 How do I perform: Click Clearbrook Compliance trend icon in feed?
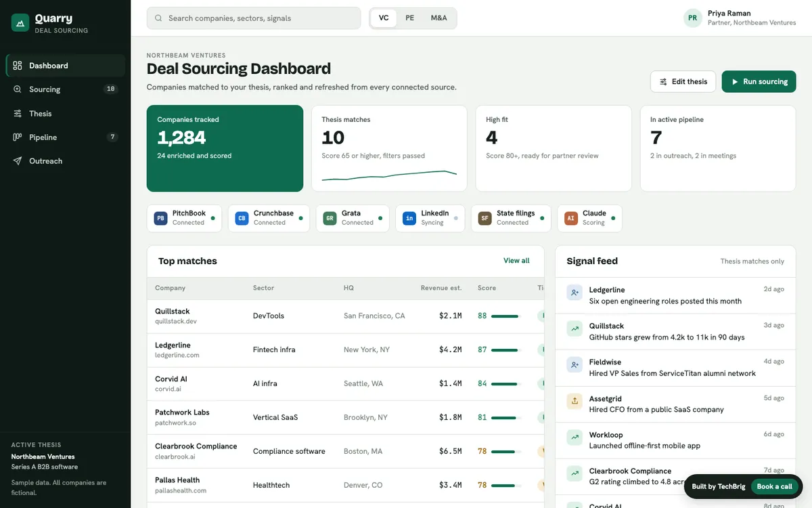pyautogui.click(x=574, y=473)
